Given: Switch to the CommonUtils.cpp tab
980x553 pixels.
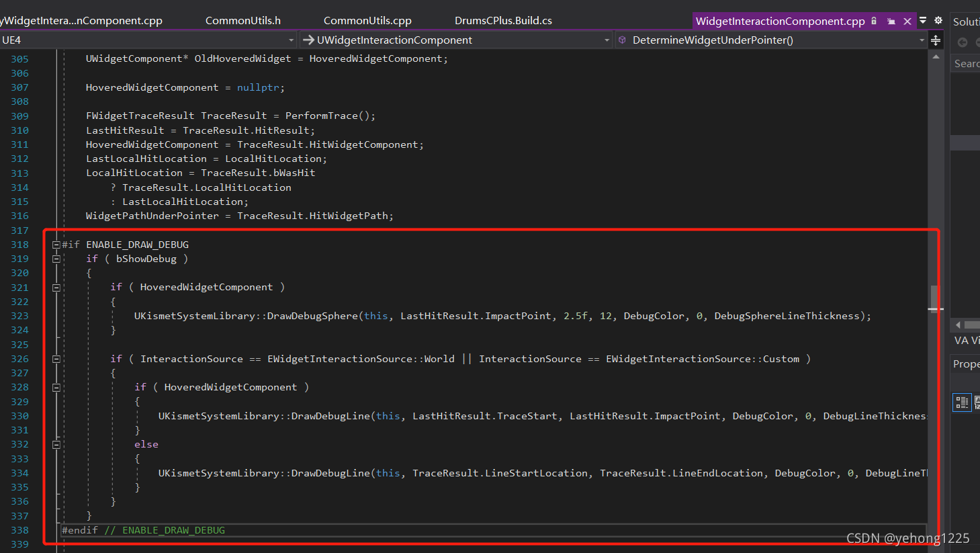Looking at the screenshot, I should tap(367, 20).
